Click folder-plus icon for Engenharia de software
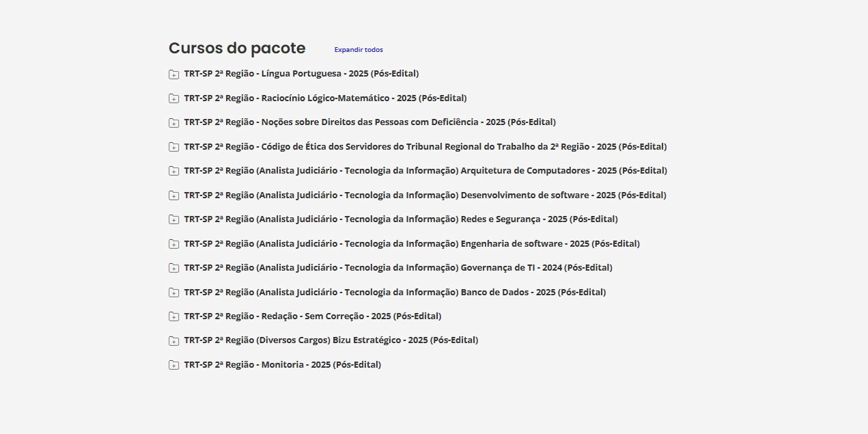868x434 pixels. [x=173, y=244]
